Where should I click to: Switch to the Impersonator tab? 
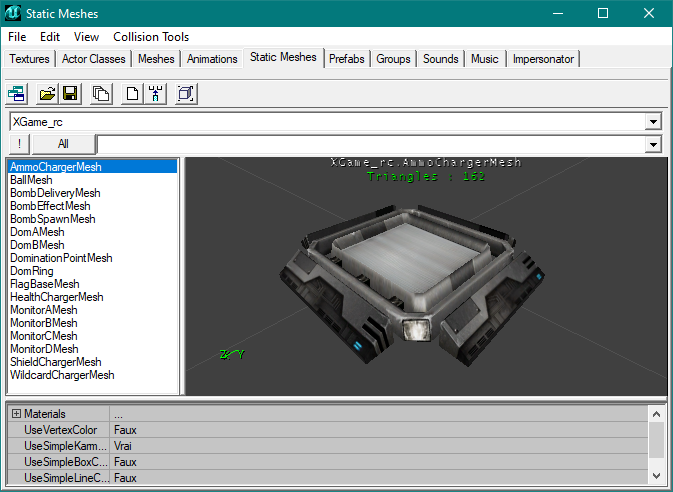tap(543, 59)
